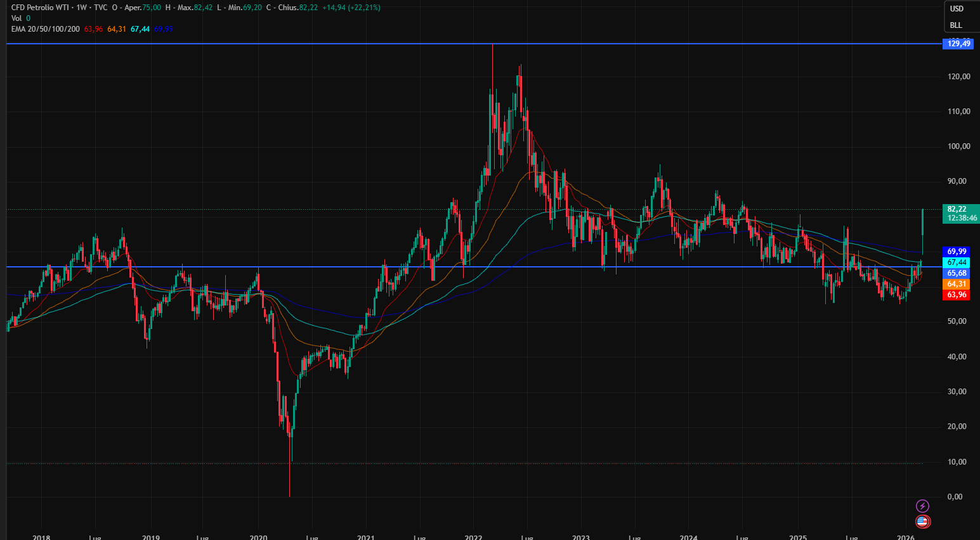Click the cyan 67,44 EMA price tag
The width and height of the screenshot is (980, 540).
click(x=957, y=262)
